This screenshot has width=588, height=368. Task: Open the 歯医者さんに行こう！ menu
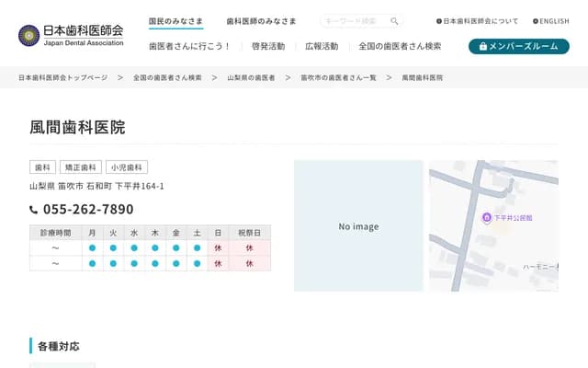[190, 46]
